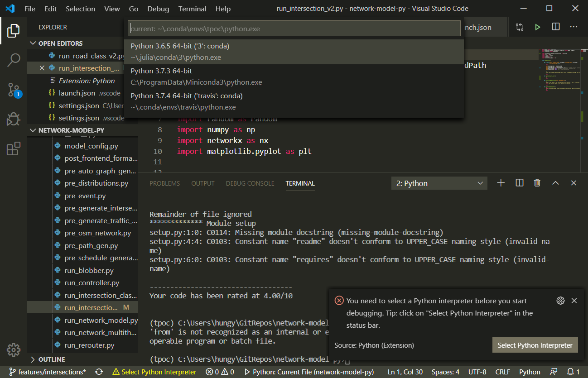The image size is (588, 378).
Task: Click the Select Python Interpreter notification button
Action: (x=535, y=345)
